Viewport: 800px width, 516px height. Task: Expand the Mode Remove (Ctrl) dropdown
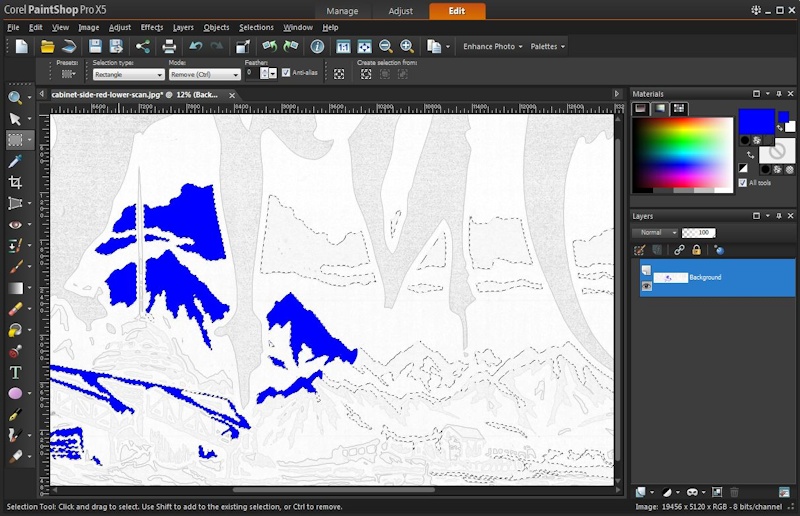click(204, 74)
